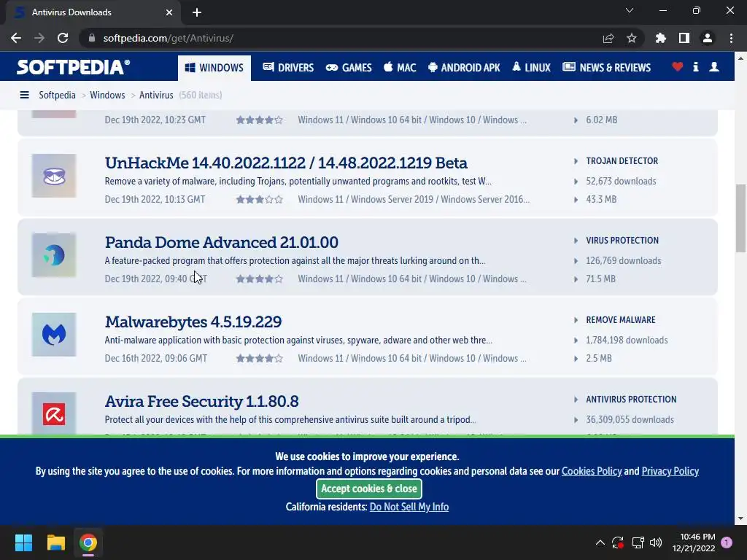Open the LINUX navigation section
Viewport: 747px width, 560px height.
(531, 68)
